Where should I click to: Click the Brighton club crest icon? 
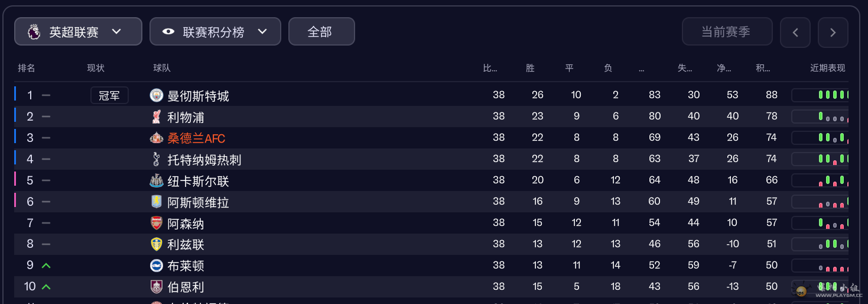coord(156,266)
